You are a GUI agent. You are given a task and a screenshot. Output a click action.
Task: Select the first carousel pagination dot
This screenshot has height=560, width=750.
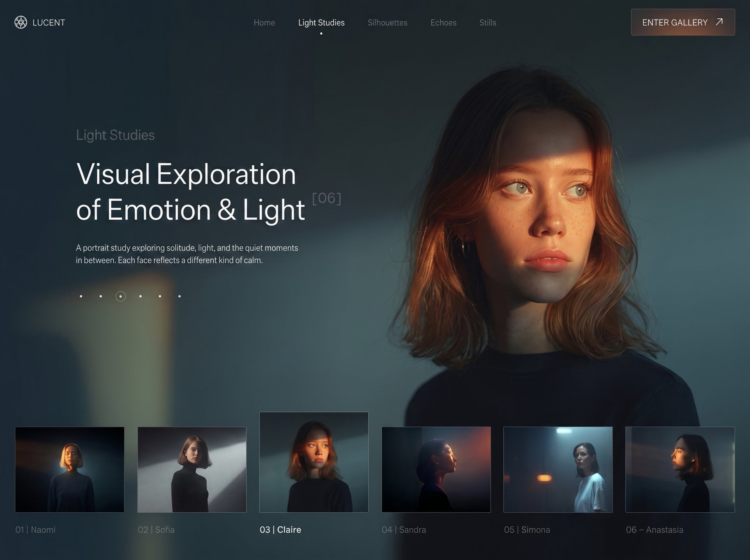81,296
